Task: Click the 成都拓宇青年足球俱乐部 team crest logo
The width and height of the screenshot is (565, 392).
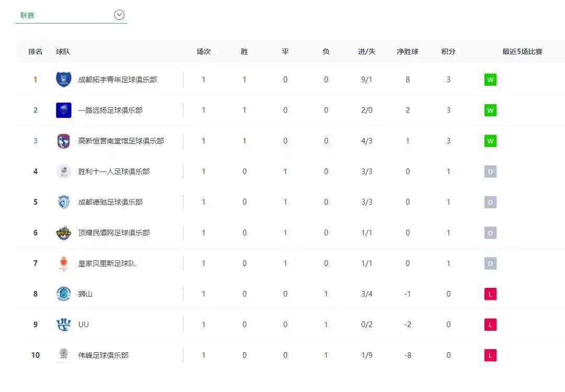Action: pyautogui.click(x=64, y=80)
